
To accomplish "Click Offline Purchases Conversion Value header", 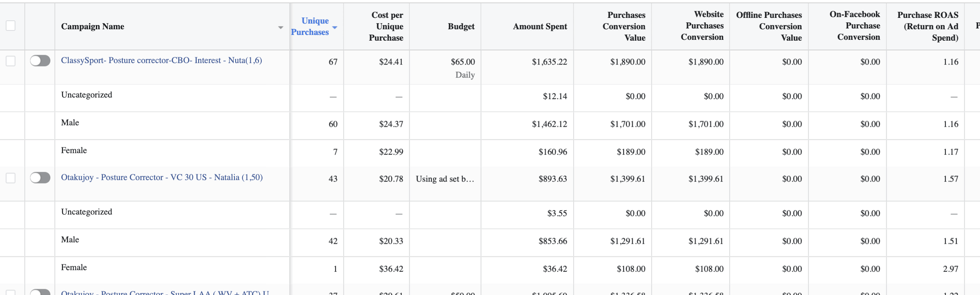I will tap(769, 26).
